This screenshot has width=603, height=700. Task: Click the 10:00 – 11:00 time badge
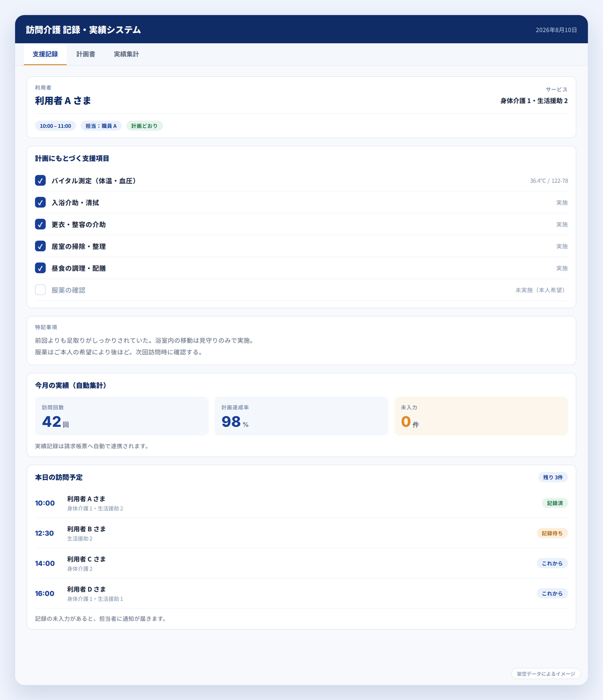tap(55, 126)
